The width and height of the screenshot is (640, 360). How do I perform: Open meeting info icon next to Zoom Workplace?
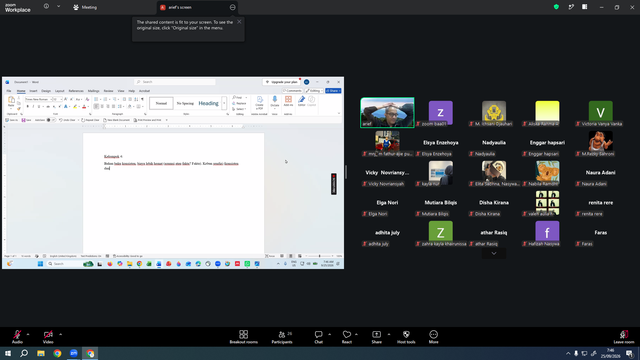point(46,7)
